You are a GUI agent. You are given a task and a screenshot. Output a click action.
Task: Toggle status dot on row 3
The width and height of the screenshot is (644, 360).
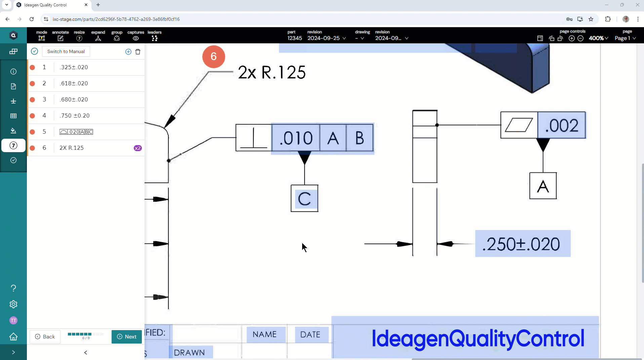pos(33,99)
